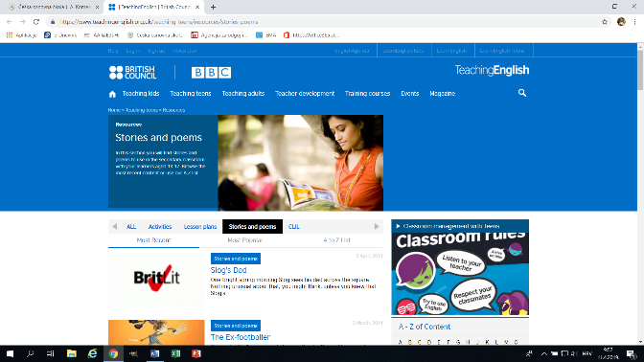The image size is (644, 362).
Task: Switch to the Most Popular tab
Action: tap(244, 240)
